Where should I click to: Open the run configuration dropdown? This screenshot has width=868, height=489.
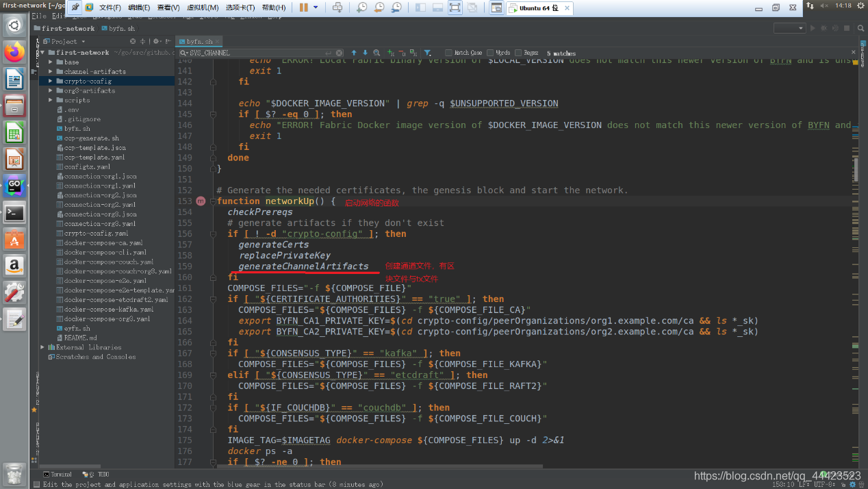(x=789, y=28)
